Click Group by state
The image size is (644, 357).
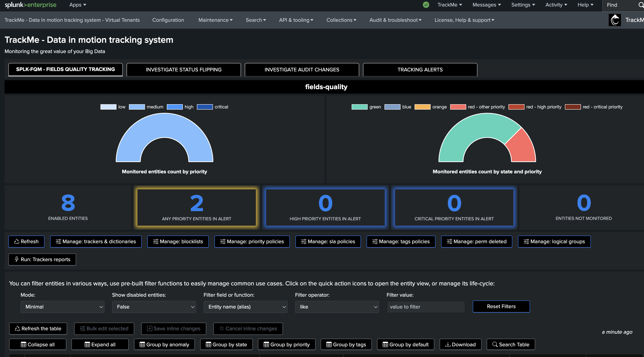(226, 344)
